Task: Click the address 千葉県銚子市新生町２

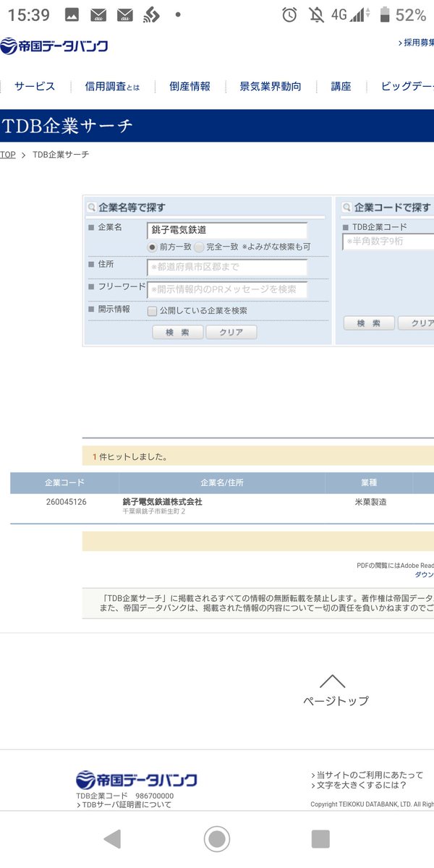Action: pos(154,511)
